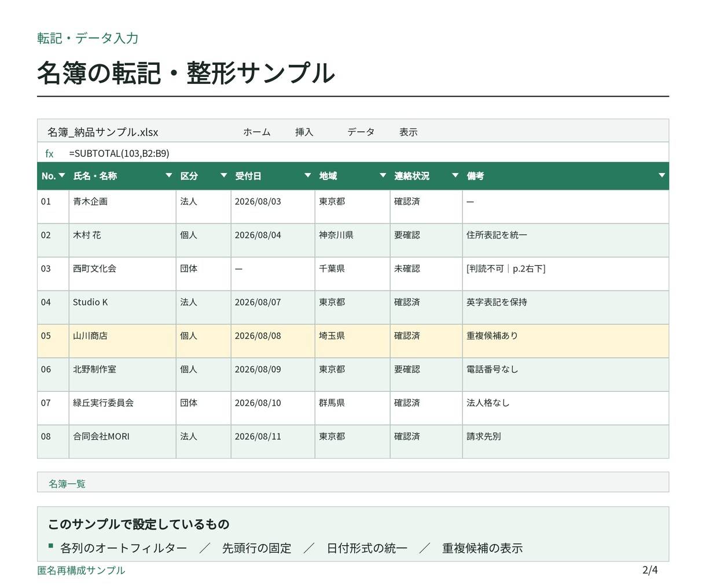Open the 表示 menu

pyautogui.click(x=409, y=132)
